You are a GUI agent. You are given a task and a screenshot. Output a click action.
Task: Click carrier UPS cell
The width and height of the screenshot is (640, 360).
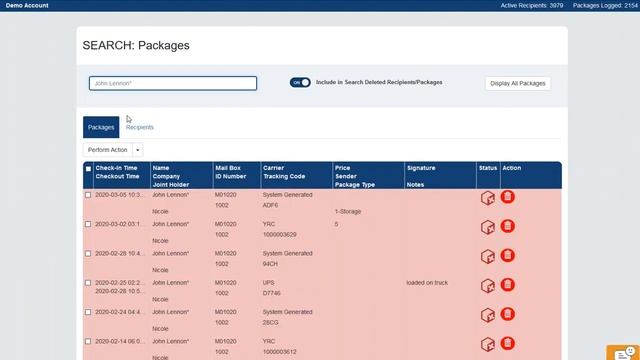269,282
